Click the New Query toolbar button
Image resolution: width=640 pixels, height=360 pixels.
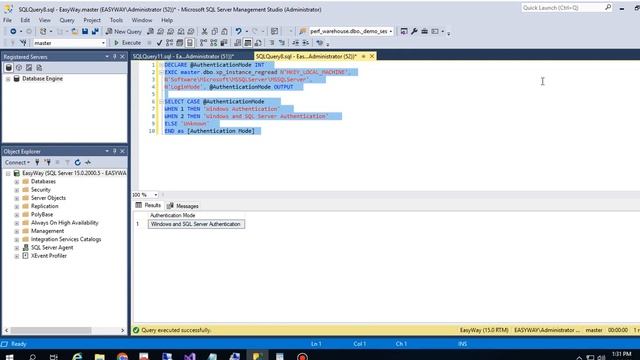(124, 31)
